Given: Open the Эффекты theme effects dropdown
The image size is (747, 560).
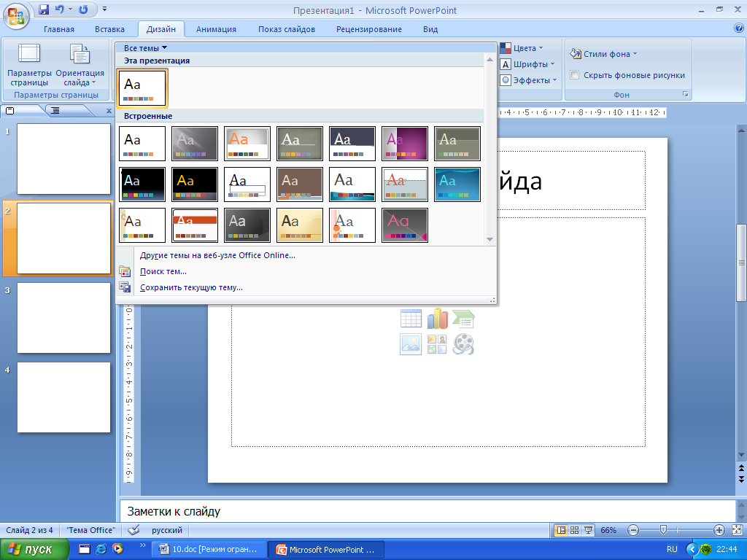Looking at the screenshot, I should 528,80.
